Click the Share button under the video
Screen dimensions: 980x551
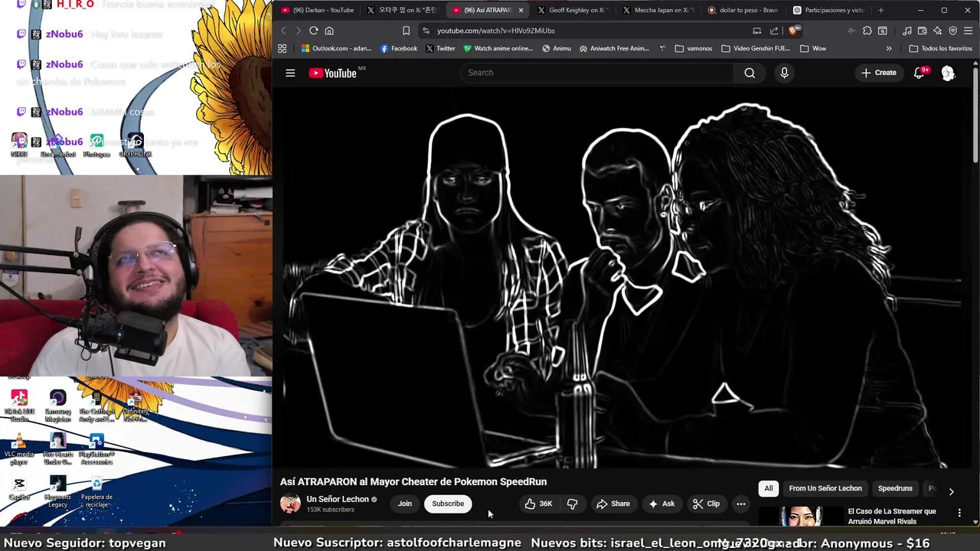click(612, 504)
